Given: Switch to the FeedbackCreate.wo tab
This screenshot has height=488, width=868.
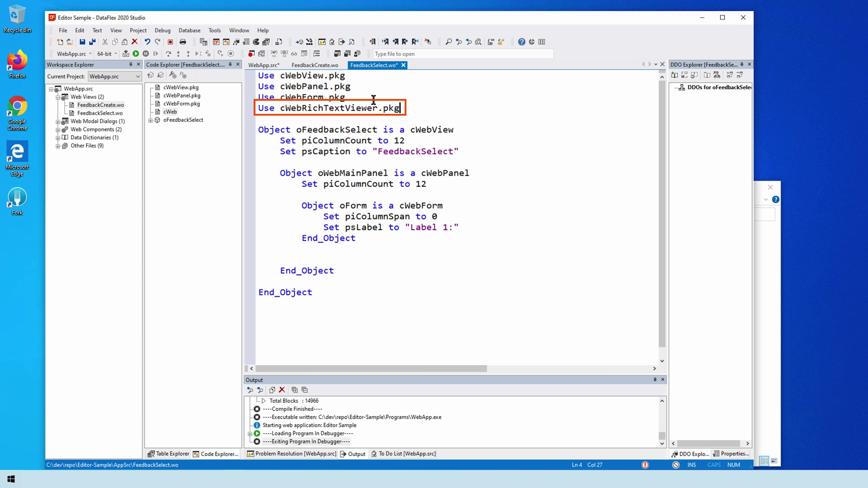Looking at the screenshot, I should coord(315,65).
